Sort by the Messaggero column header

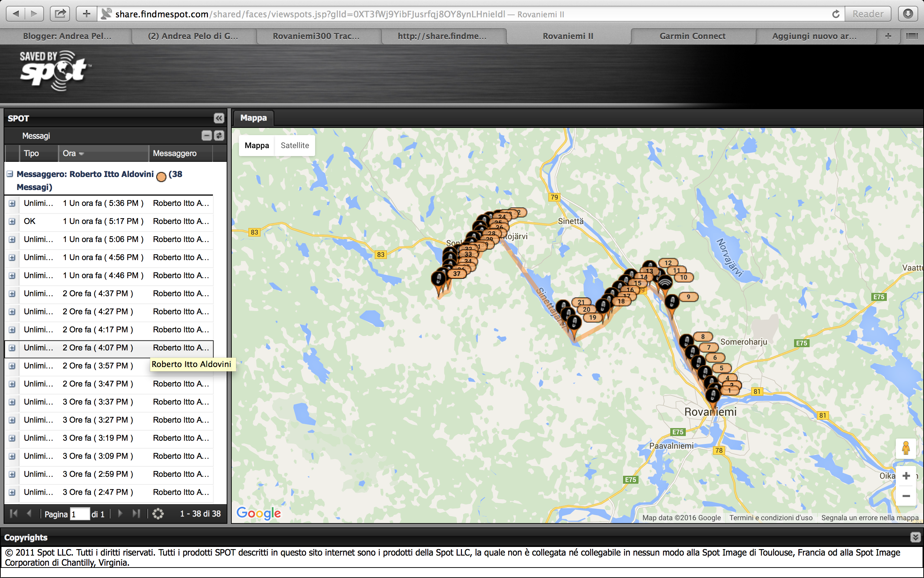pyautogui.click(x=180, y=153)
